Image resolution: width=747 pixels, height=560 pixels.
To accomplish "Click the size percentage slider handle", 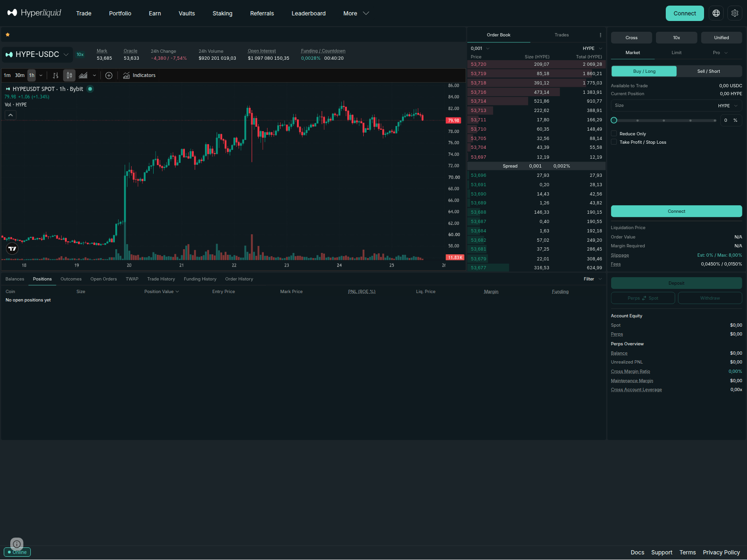I will click(x=614, y=120).
